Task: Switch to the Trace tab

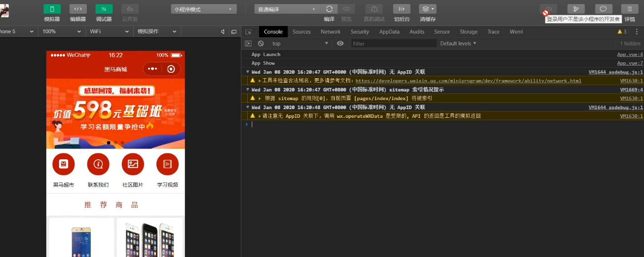Action: [494, 32]
